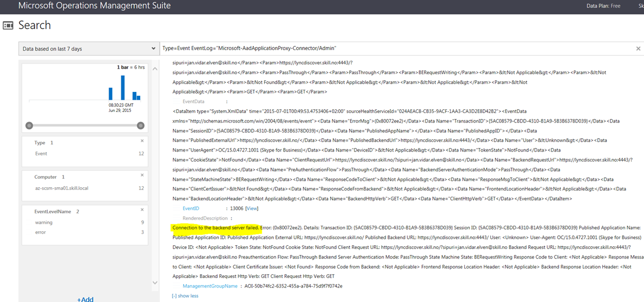Click the scroll down arrow of the filter pane
Image resolution: width=644 pixels, height=302 pixels.
[155, 282]
